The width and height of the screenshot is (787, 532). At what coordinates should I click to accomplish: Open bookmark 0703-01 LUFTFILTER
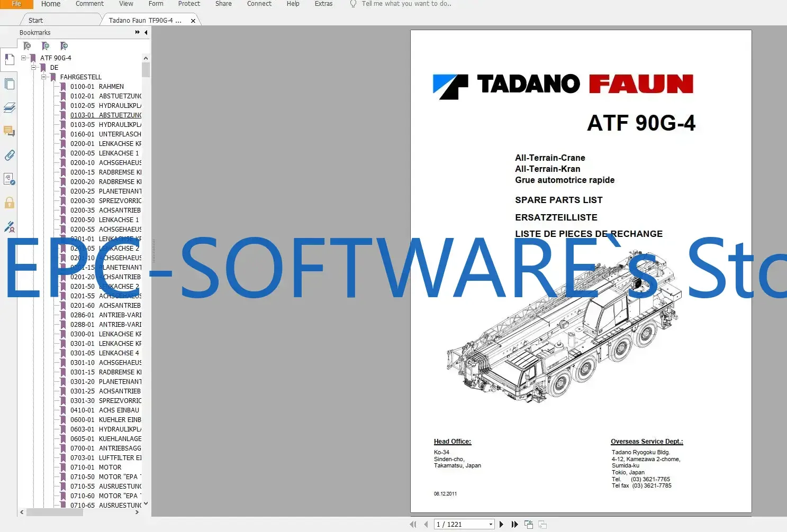[x=106, y=457]
